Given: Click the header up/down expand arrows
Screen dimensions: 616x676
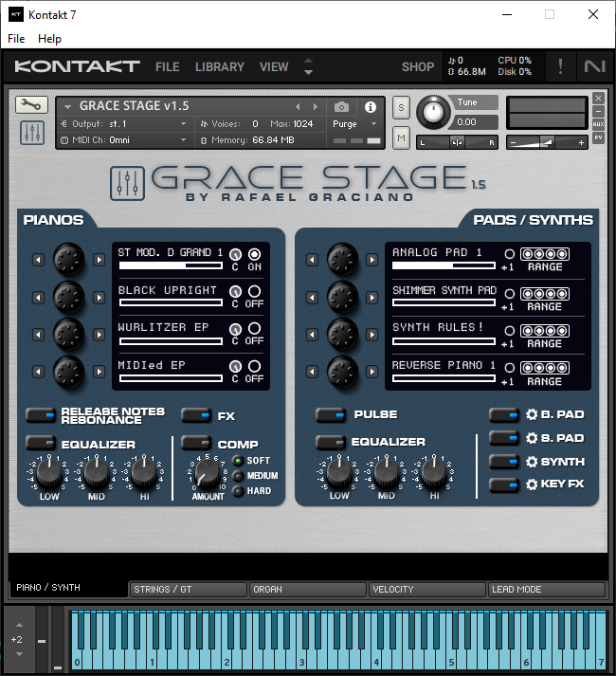Looking at the screenshot, I should pyautogui.click(x=308, y=66).
